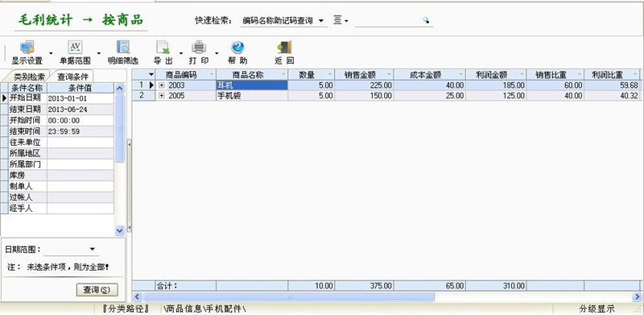Switch to the 查询条件 tab
This screenshot has height=315, width=644.
[72, 77]
